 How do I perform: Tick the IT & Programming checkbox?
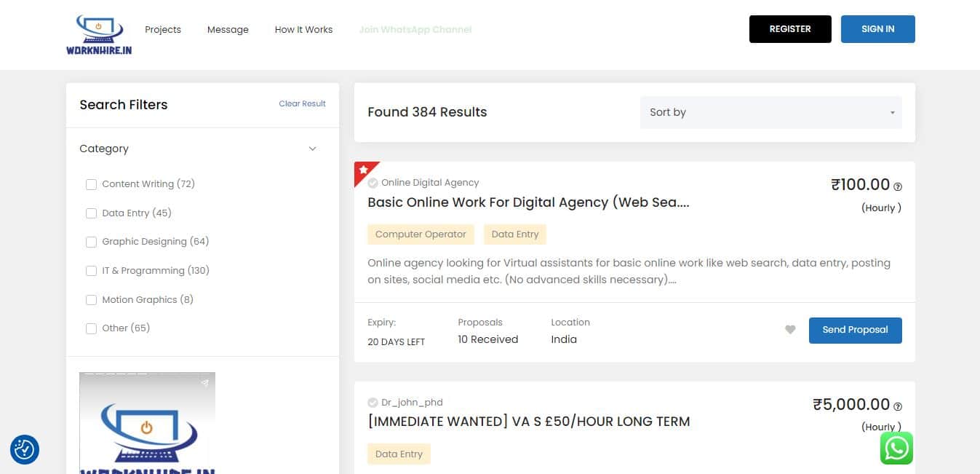91,271
